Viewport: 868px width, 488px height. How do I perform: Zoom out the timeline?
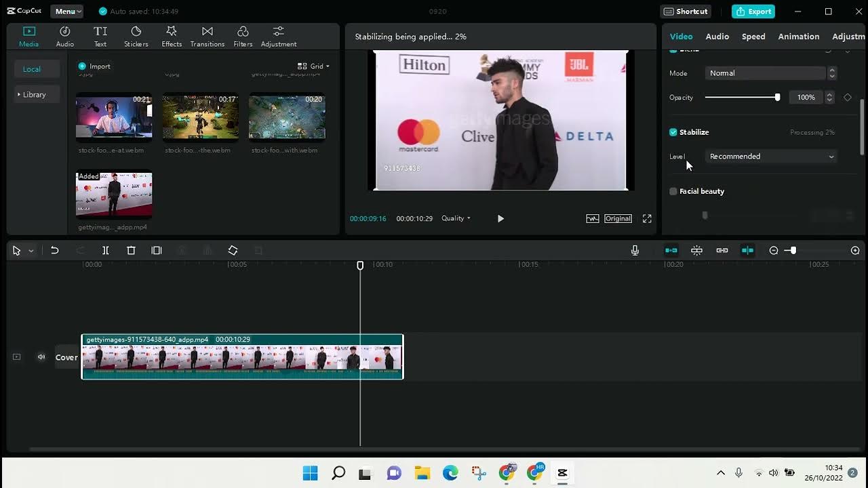(774, 251)
